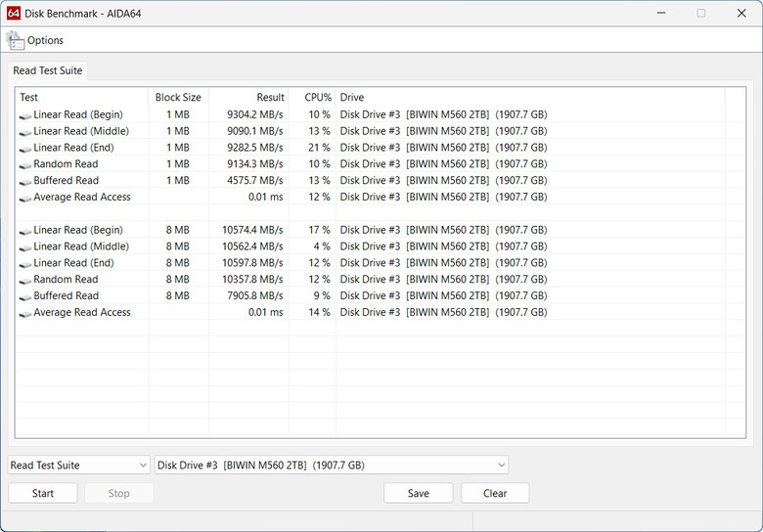Select the 9282.5 MB/s result value

pyautogui.click(x=255, y=148)
